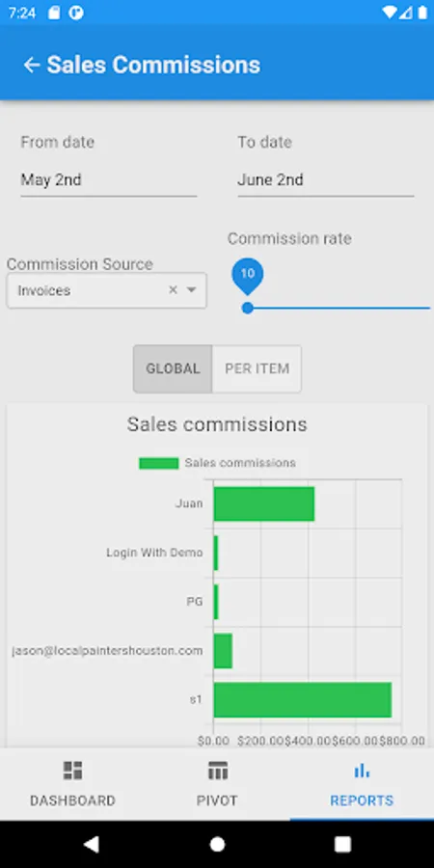Open the From date picker field
This screenshot has width=434, height=868.
coord(108,180)
